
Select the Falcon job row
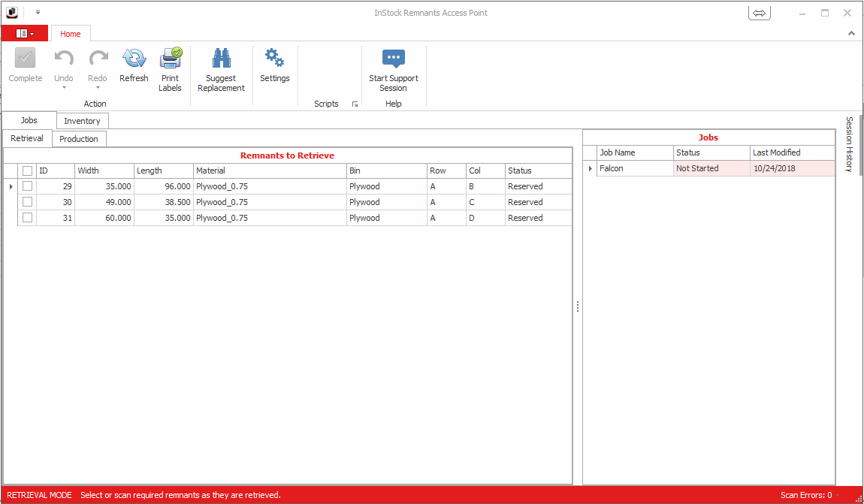(x=635, y=169)
